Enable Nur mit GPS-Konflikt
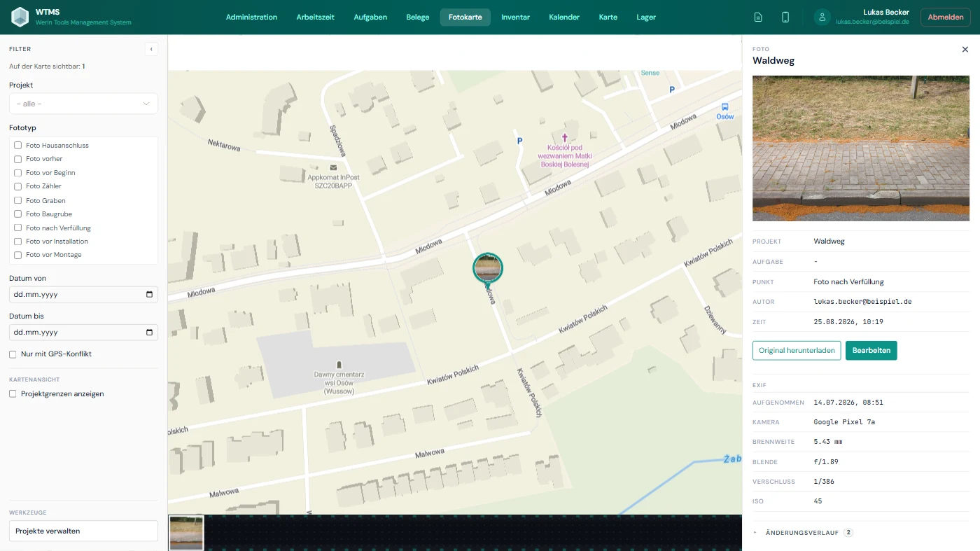This screenshot has width=980, height=551. [13, 354]
